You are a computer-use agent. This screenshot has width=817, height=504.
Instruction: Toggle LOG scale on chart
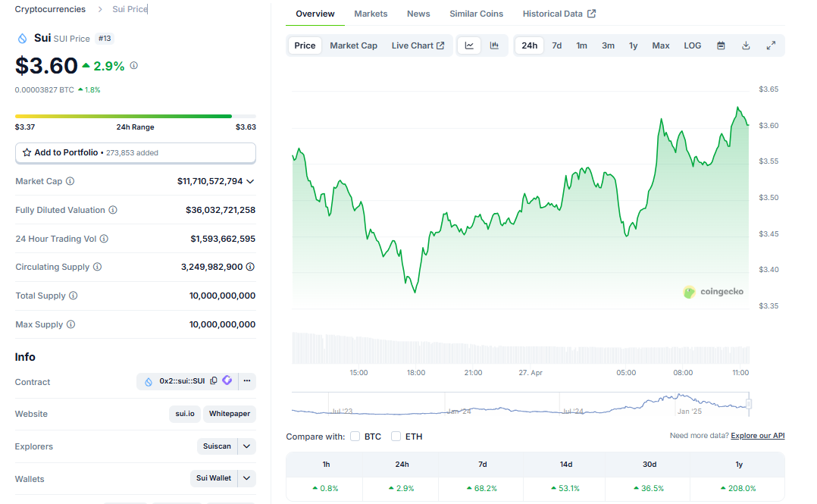693,46
